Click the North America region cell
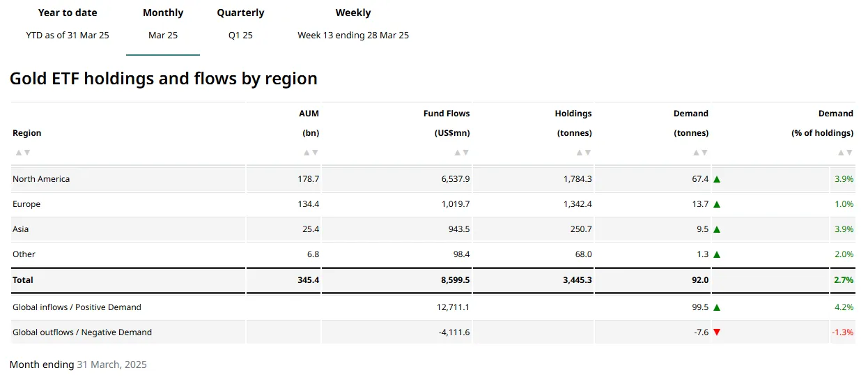 (x=41, y=179)
